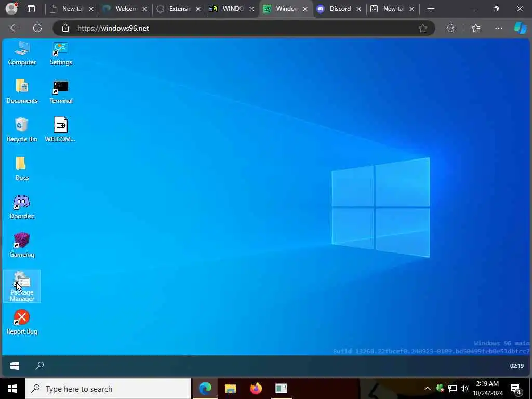Open the Documents folder icon
532x399 pixels.
(22, 91)
